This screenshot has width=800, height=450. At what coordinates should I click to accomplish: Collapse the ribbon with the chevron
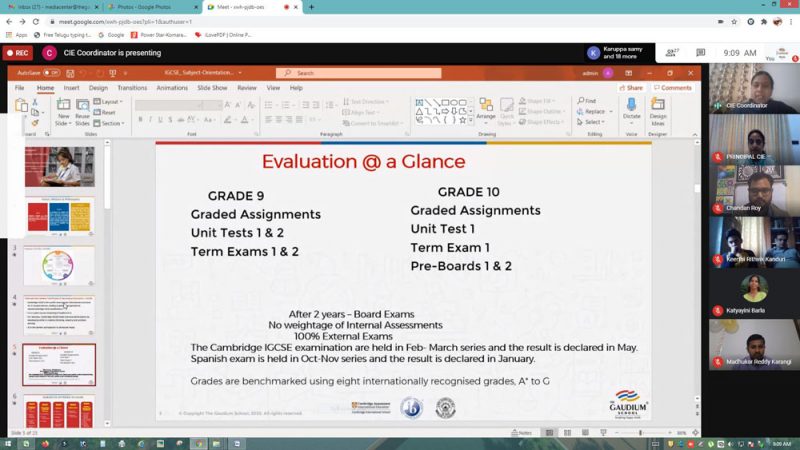tap(694, 135)
